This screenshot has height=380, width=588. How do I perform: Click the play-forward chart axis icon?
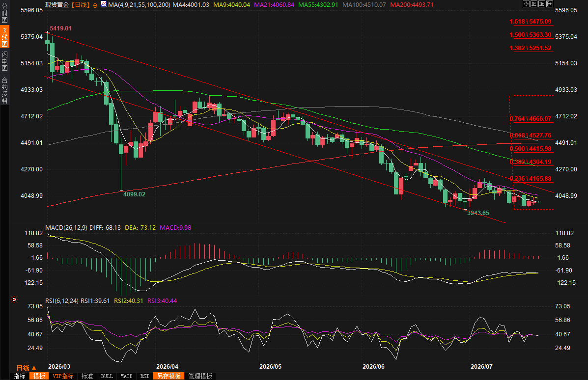pyautogui.click(x=542, y=4)
